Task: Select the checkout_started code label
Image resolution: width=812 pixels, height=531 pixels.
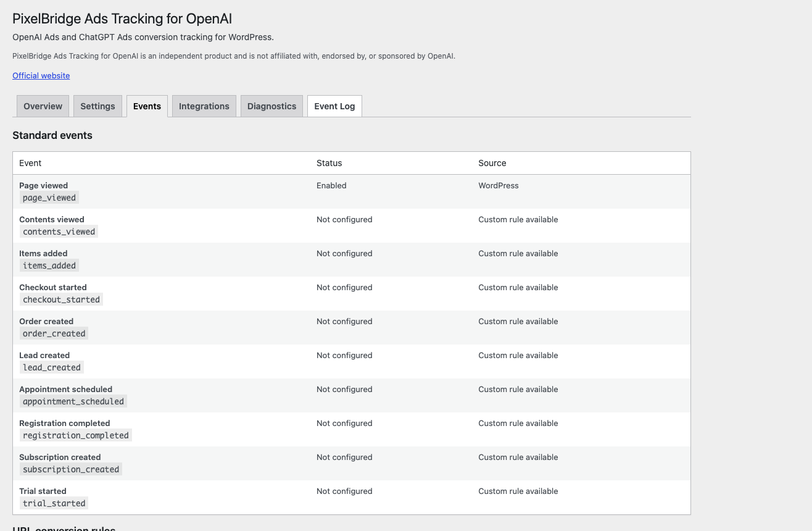Action: (x=61, y=299)
